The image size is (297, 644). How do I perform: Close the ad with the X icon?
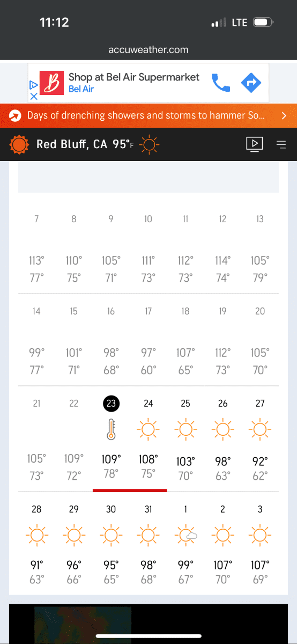coord(33,97)
